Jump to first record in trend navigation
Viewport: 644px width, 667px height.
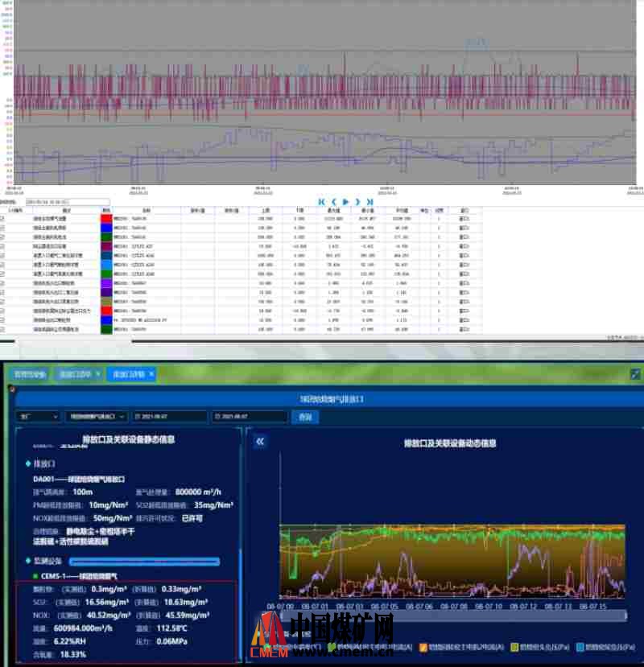[x=322, y=202]
